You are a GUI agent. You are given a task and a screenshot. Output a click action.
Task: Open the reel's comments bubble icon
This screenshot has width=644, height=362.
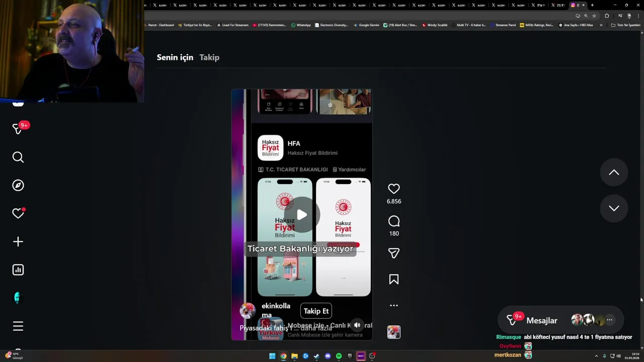pyautogui.click(x=394, y=221)
